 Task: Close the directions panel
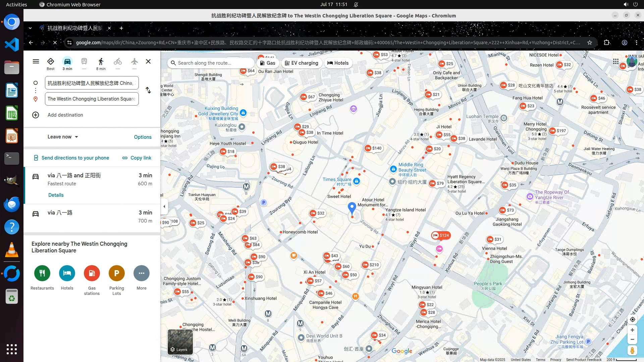coord(148,61)
